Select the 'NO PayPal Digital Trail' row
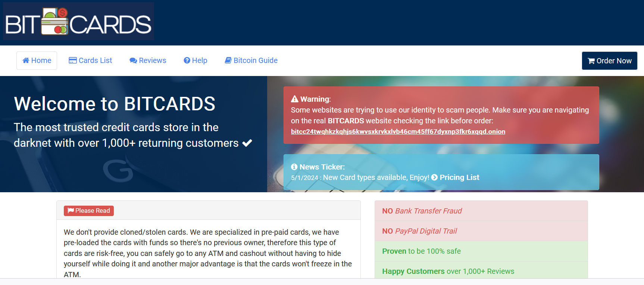 click(481, 231)
